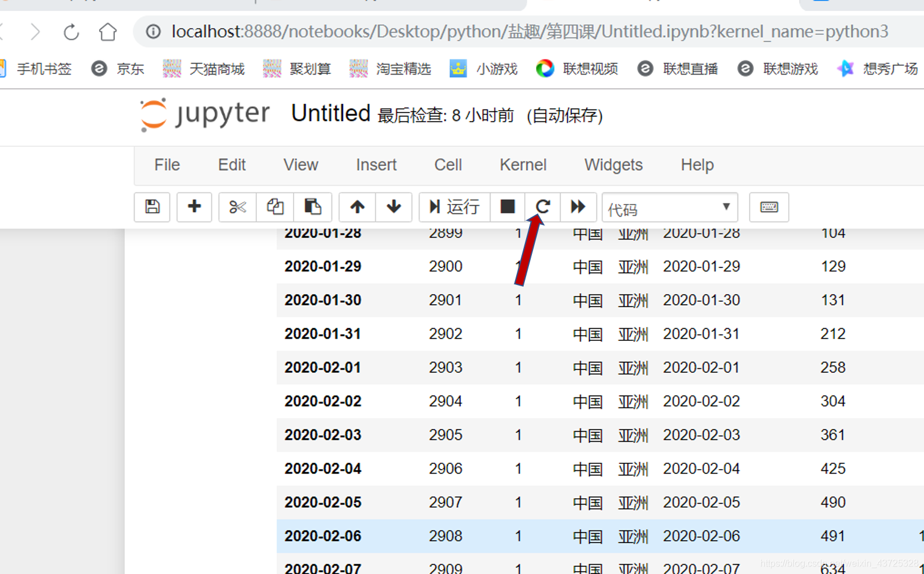Go to browser home page icon
This screenshot has height=574, width=924.
(x=108, y=31)
